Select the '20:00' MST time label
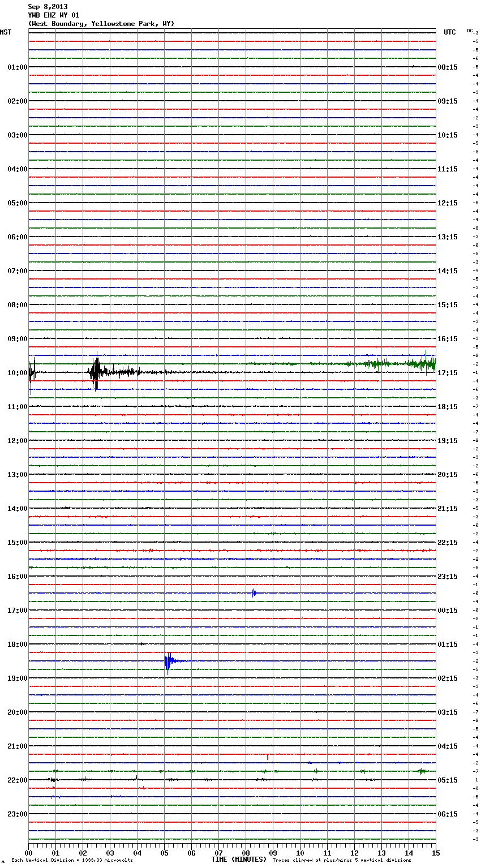 tap(17, 712)
